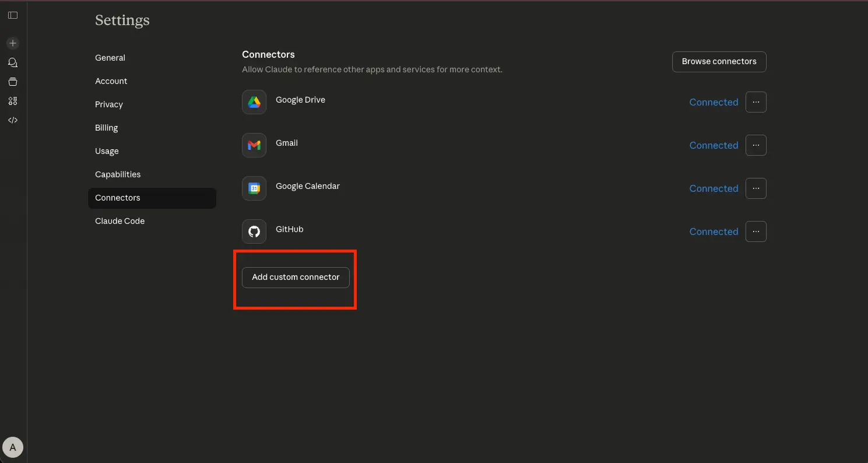Open the more options menu for Google Drive
Screen dimensions: 868x463
coord(756,102)
